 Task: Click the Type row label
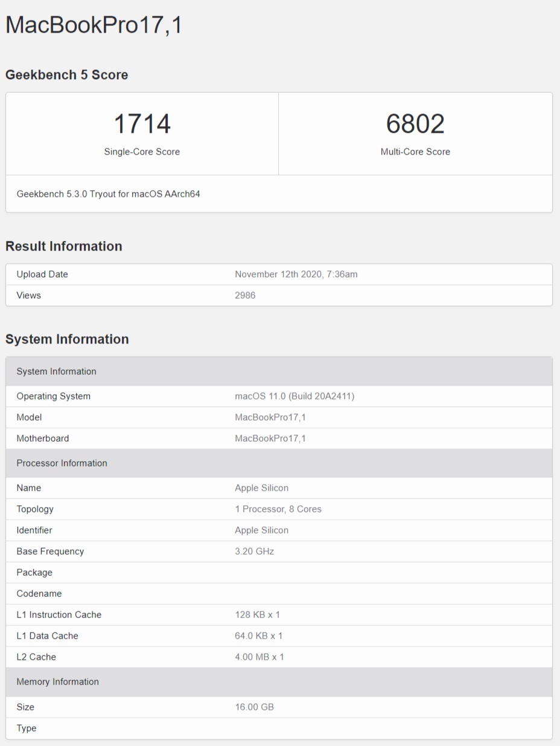(27, 728)
